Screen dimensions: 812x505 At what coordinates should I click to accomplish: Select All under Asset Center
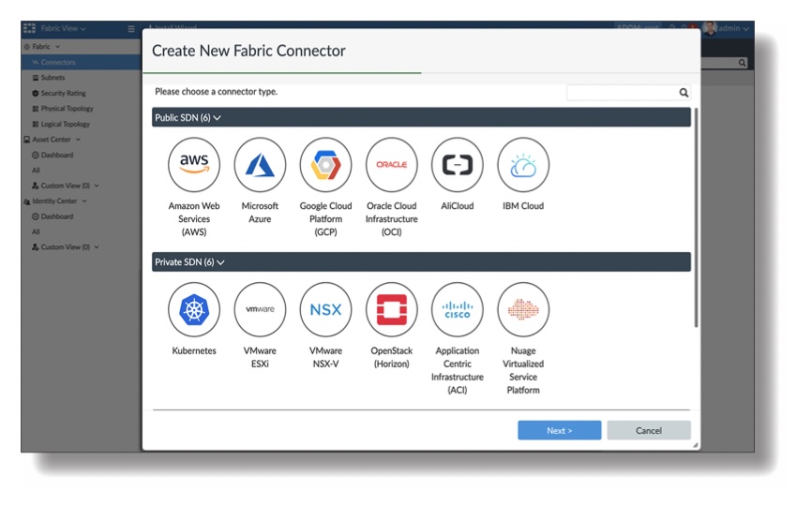tap(36, 171)
